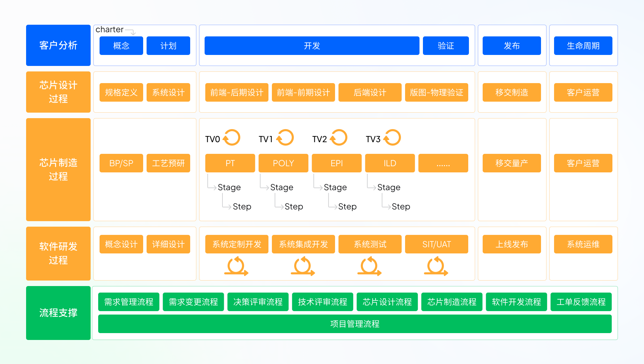
Task: Select 前端-前期设计 block
Action: pyautogui.click(x=303, y=92)
